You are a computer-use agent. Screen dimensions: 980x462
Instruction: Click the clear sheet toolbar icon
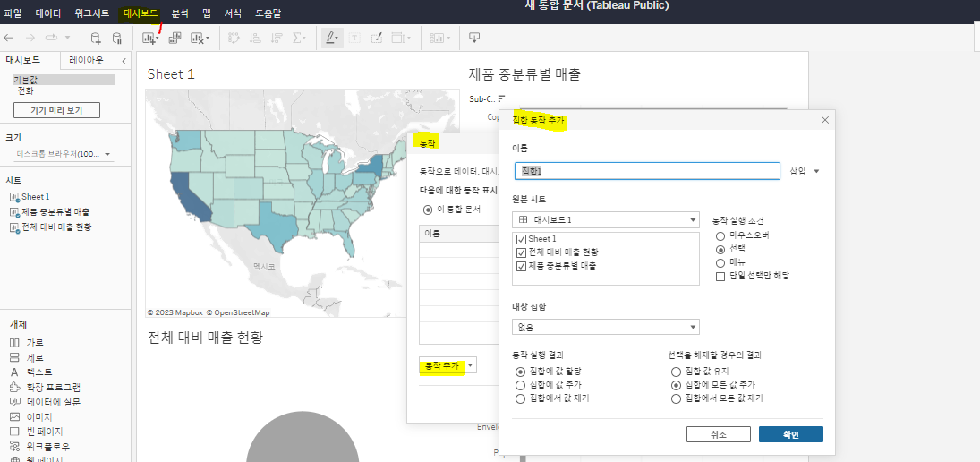(198, 38)
